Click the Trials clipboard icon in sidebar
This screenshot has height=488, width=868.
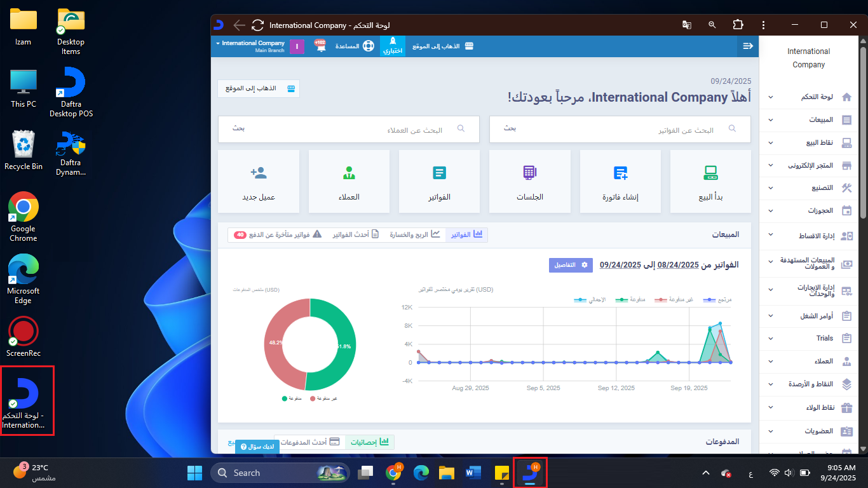pyautogui.click(x=846, y=339)
